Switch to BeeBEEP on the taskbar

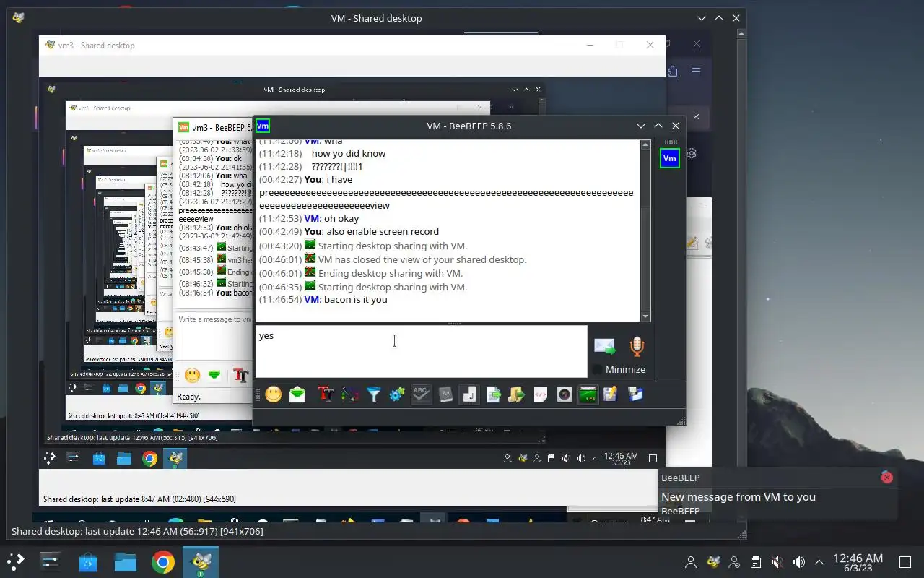[200, 561]
